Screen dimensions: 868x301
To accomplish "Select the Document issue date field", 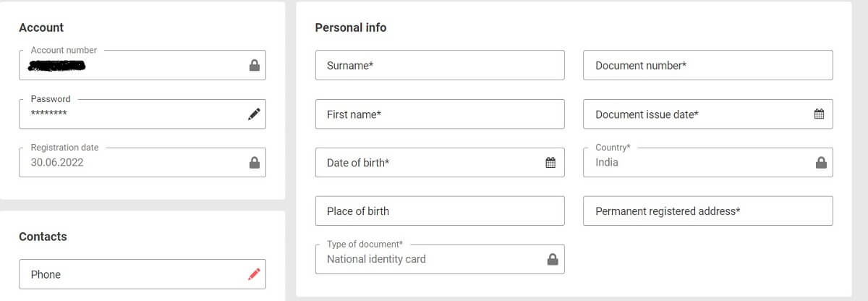I will pyautogui.click(x=708, y=114).
